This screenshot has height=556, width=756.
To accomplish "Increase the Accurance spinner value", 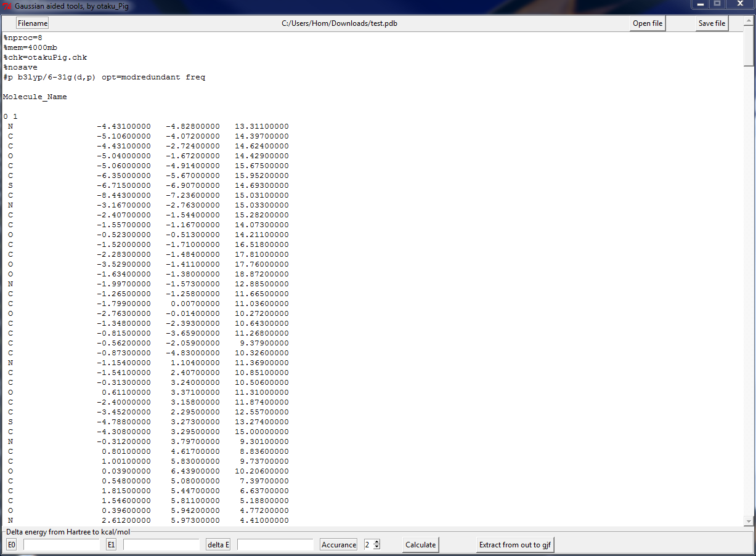I will [x=377, y=542].
